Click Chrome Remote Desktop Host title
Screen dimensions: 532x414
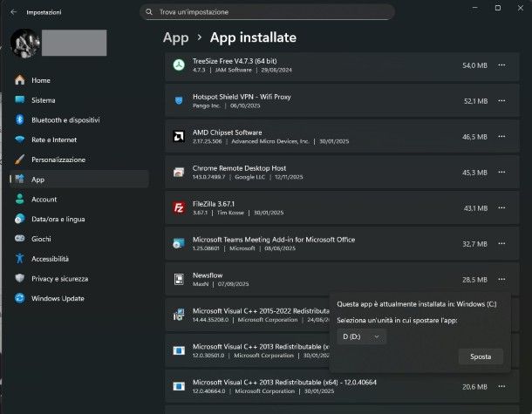(x=239, y=168)
